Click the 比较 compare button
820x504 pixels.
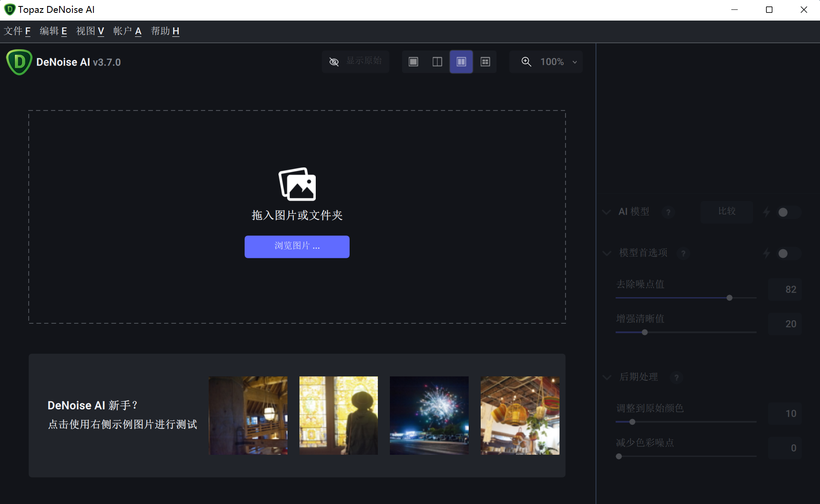(727, 212)
